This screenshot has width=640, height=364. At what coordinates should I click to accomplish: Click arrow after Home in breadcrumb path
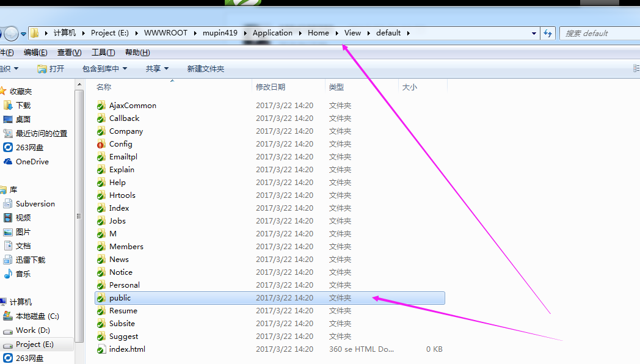337,33
